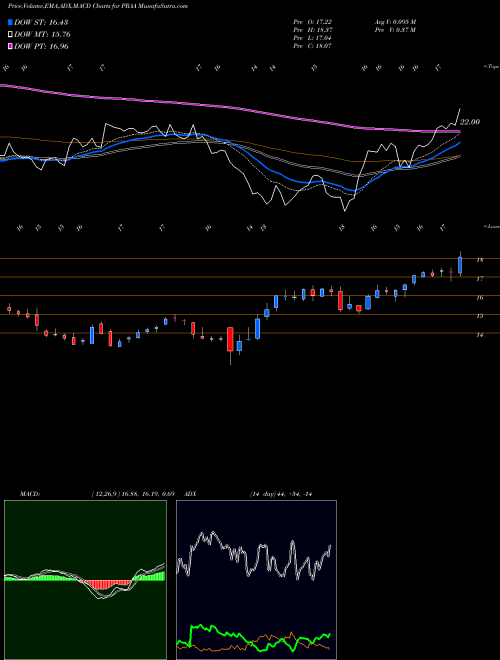Click the 14 price axis label
Image resolution: width=500 pixels, height=660 pixels.
[479, 335]
